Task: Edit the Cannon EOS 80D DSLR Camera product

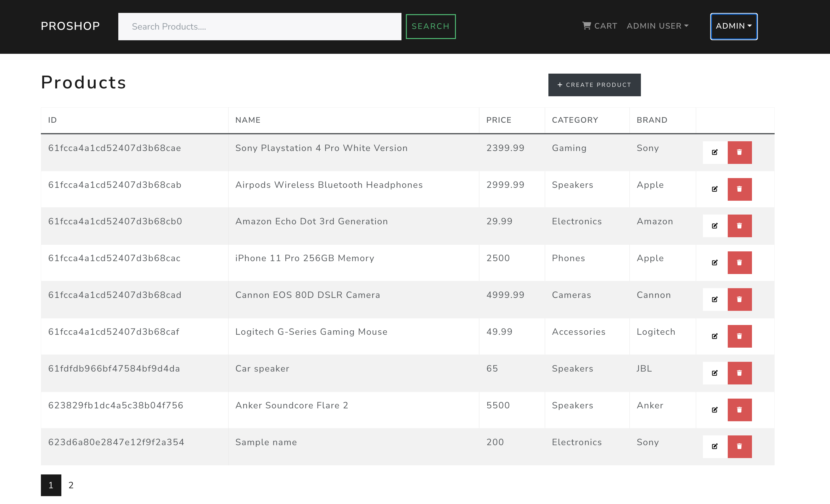Action: point(715,299)
